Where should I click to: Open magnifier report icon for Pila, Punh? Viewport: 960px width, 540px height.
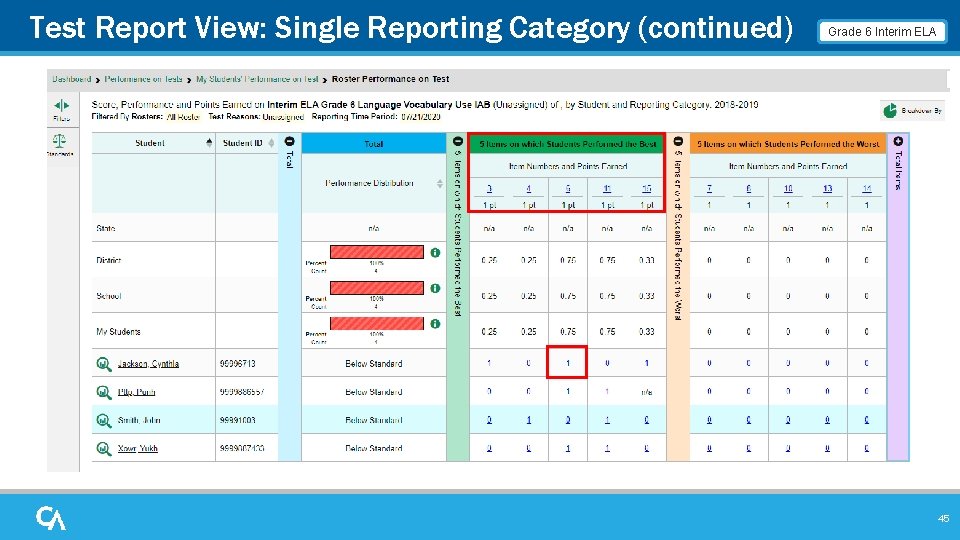tap(104, 392)
